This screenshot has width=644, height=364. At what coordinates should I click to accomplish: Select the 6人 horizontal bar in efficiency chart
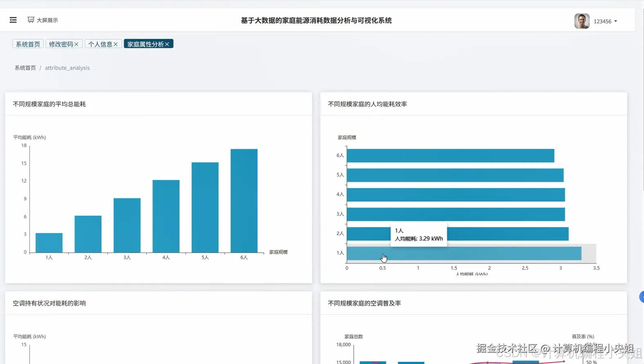tap(450, 156)
